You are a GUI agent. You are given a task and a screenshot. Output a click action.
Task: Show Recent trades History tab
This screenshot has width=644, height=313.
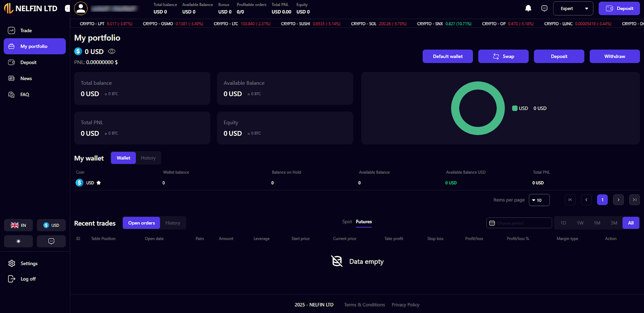coord(173,223)
